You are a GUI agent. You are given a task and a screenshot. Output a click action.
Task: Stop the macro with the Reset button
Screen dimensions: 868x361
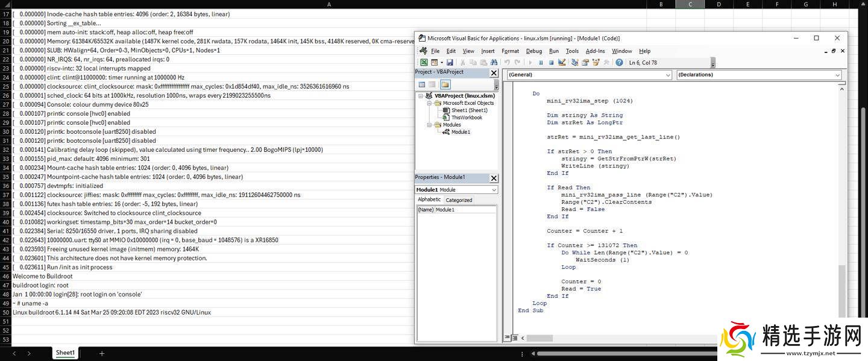[x=551, y=62]
